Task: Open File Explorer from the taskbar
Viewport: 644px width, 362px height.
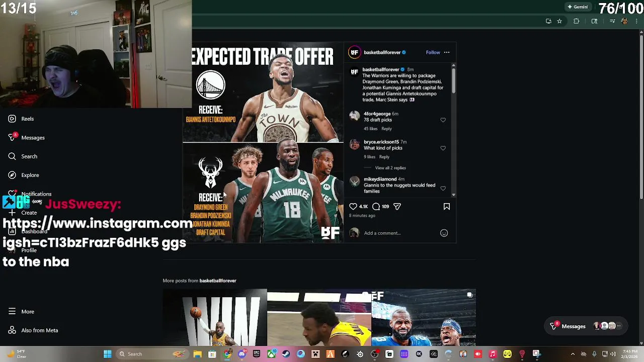Action: 197,354
